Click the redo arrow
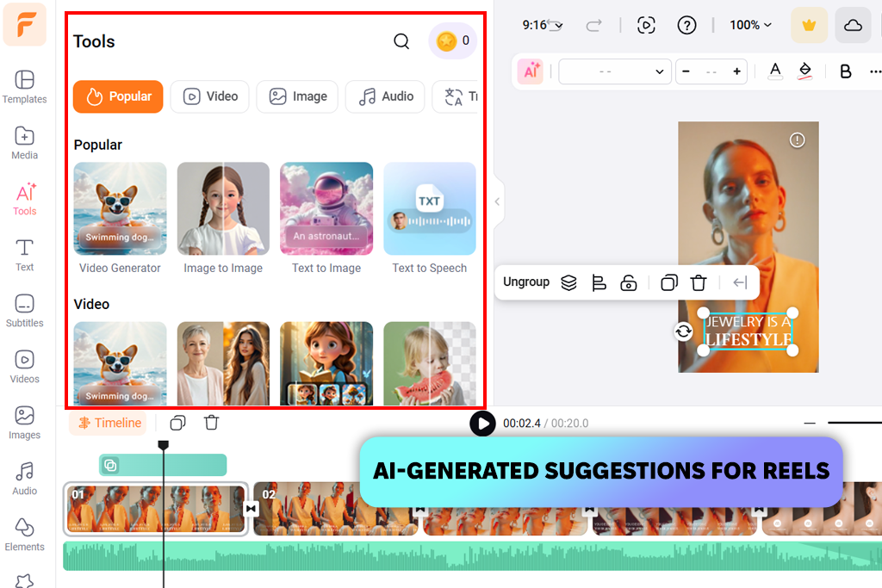This screenshot has height=588, width=882. [594, 25]
